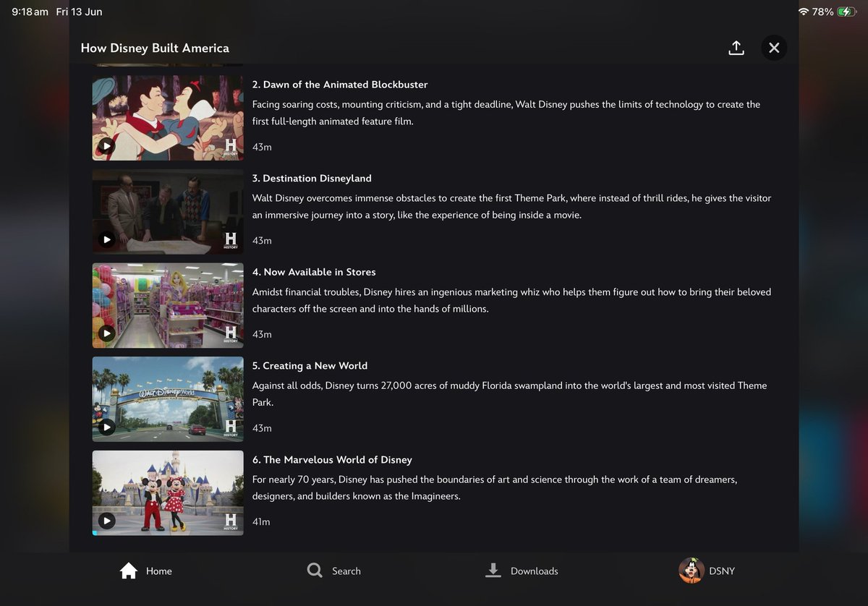Image resolution: width=868 pixels, height=606 pixels.
Task: Play episode 5 Creating a New World
Action: (x=106, y=427)
